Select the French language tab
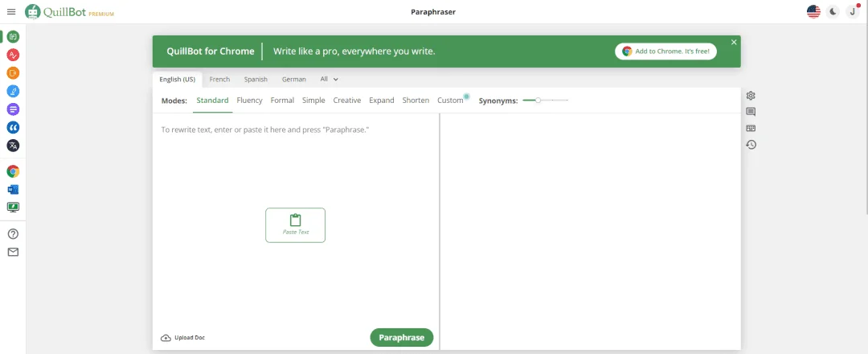Viewport: 868px width, 354px height. coord(219,79)
